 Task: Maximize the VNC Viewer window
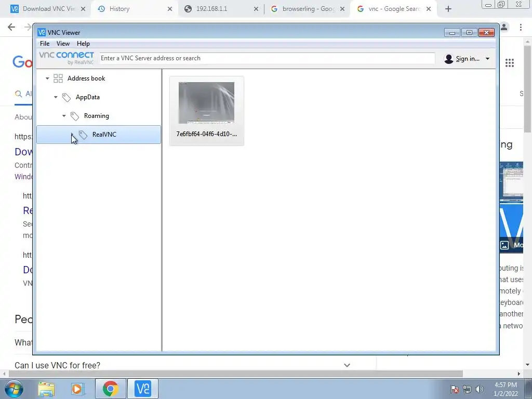pos(470,33)
